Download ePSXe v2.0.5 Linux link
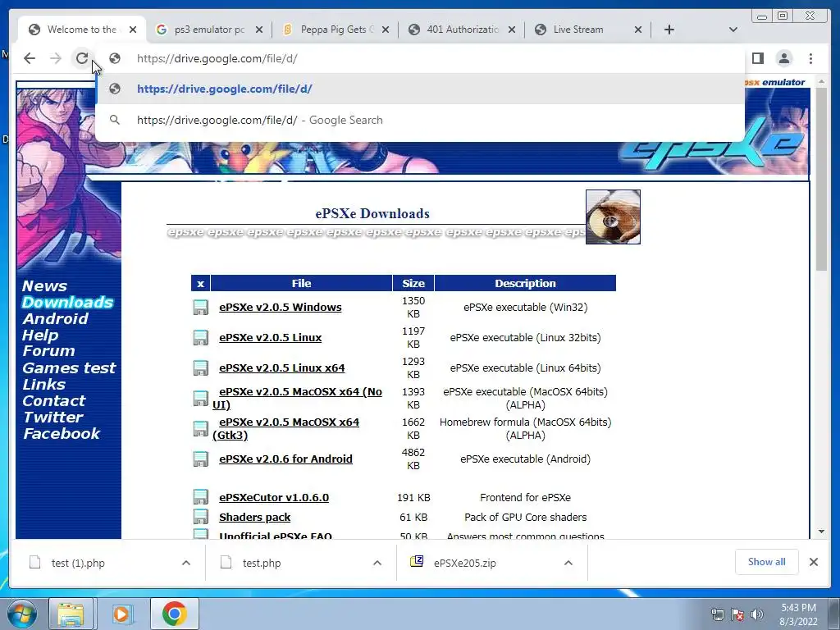This screenshot has height=630, width=840. coord(271,337)
